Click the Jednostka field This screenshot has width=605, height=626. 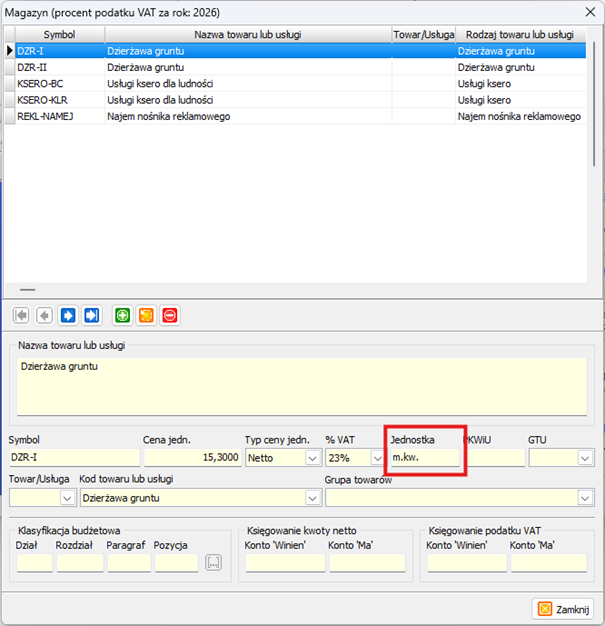(424, 458)
